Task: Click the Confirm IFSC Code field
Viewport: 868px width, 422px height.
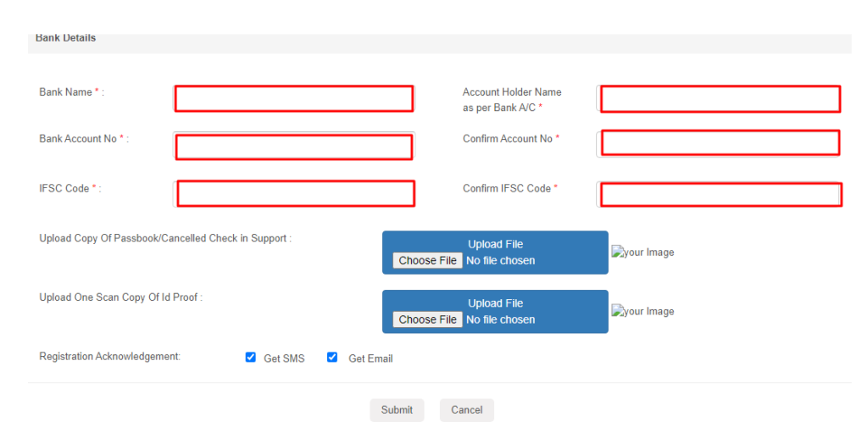Action: tap(719, 195)
